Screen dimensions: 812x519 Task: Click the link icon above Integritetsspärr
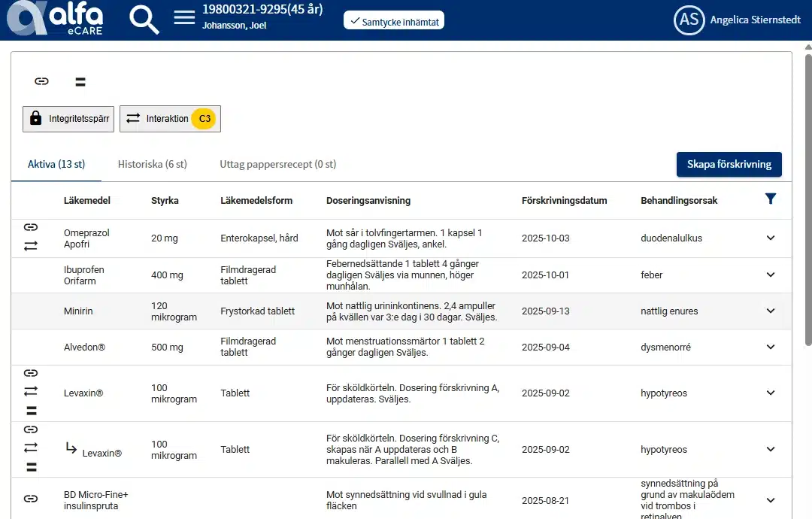tap(42, 81)
